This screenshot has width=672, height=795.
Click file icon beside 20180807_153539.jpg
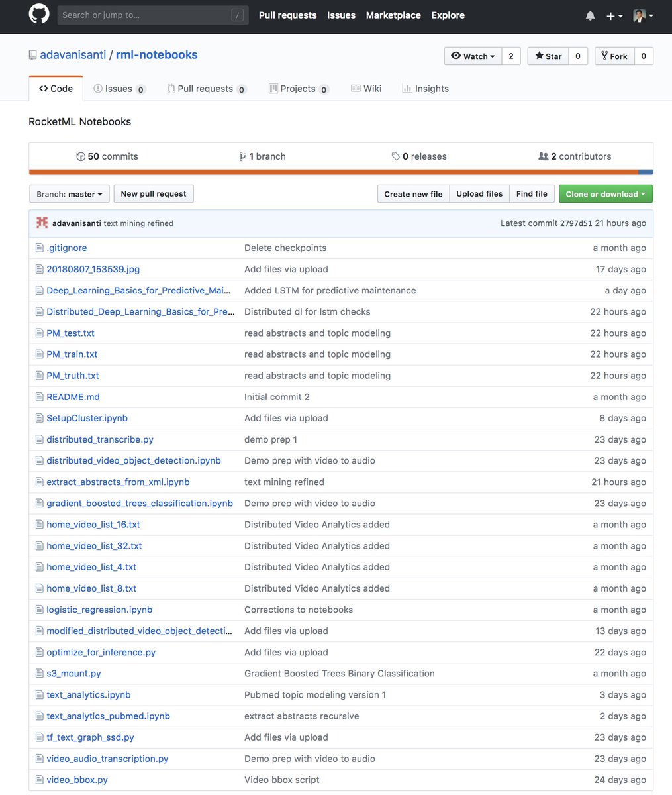(39, 269)
